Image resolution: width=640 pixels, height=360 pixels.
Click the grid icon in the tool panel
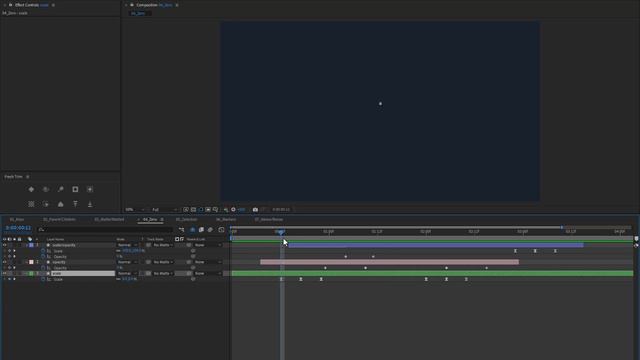[x=31, y=204]
